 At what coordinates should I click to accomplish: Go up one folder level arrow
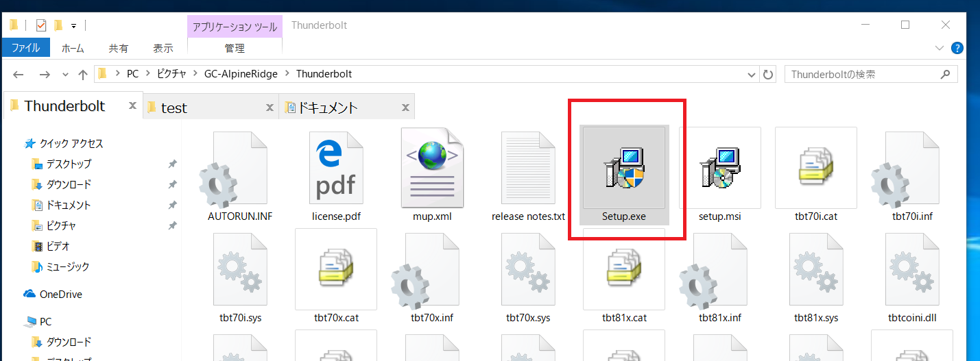point(82,74)
